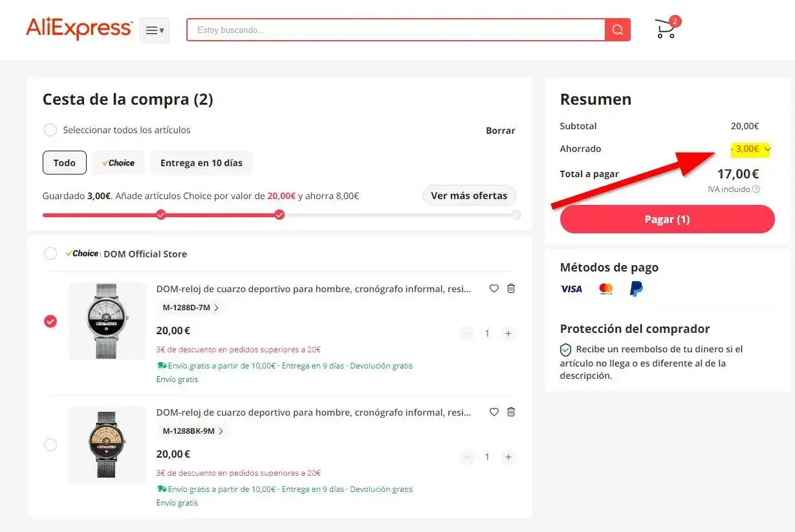This screenshot has height=532, width=795.
Task: Decrease quantity of the M-1288D-7M watch
Action: pyautogui.click(x=467, y=334)
